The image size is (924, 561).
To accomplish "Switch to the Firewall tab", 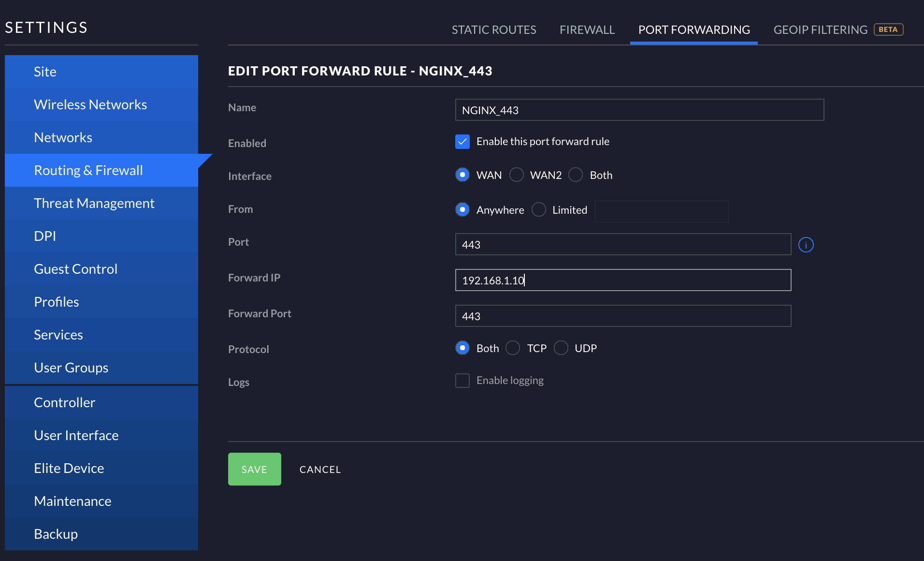I will tap(587, 30).
